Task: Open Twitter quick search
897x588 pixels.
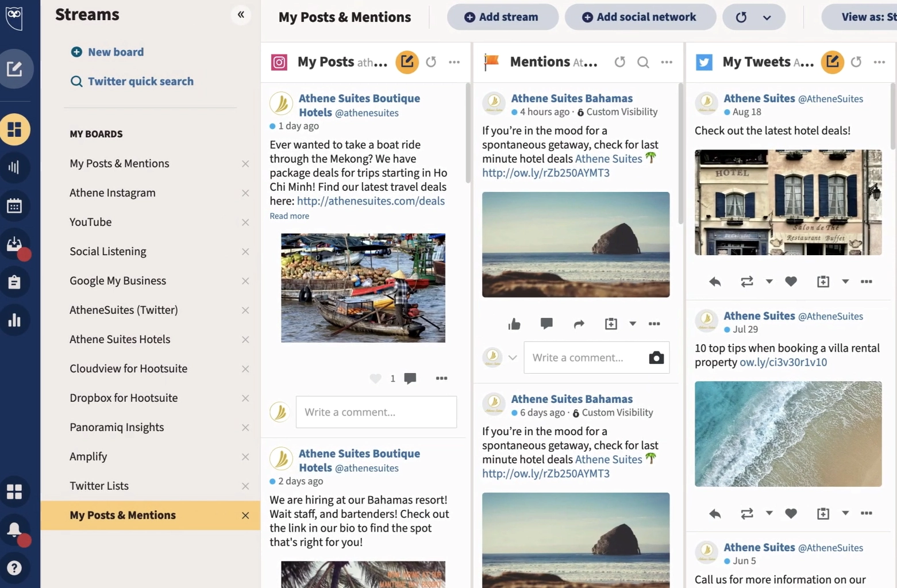Action: [x=132, y=81]
